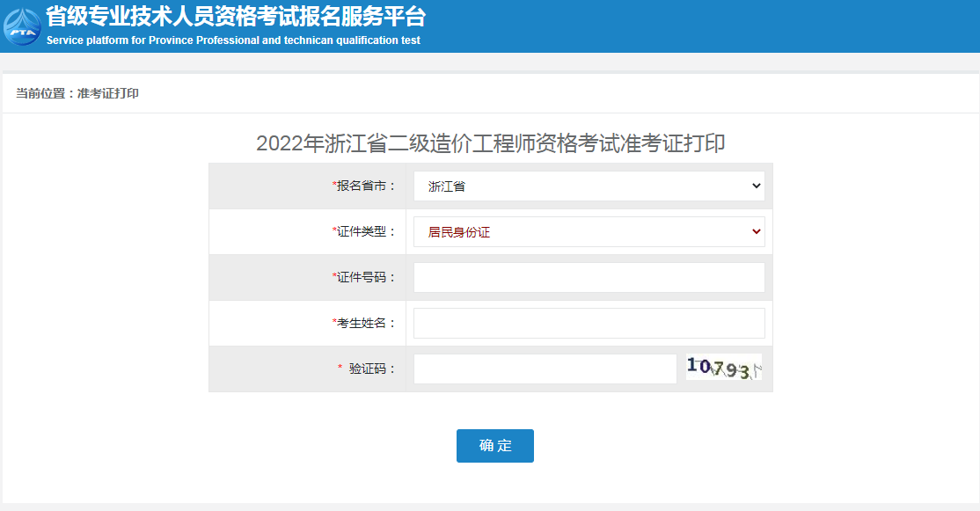Click the page heading 2022年浙江省二级造价工程师资格考试准考证打印
Viewport: 980px width, 511px height.
tap(491, 143)
